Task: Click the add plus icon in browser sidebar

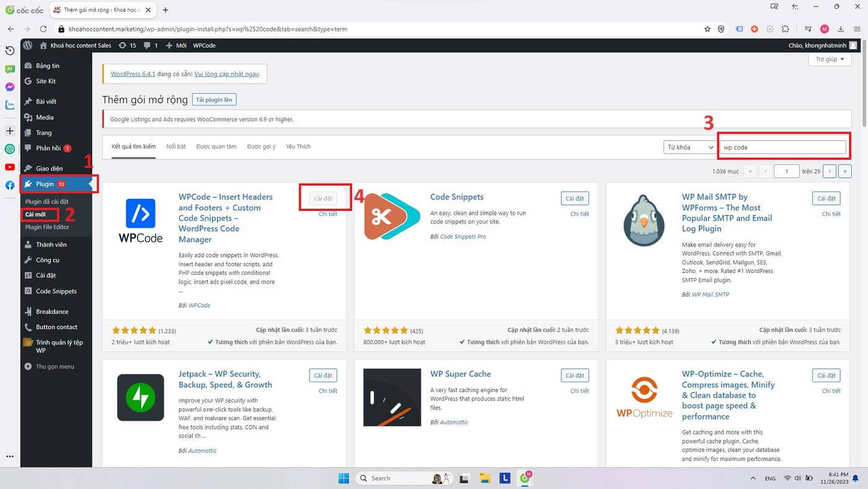Action: (x=10, y=131)
